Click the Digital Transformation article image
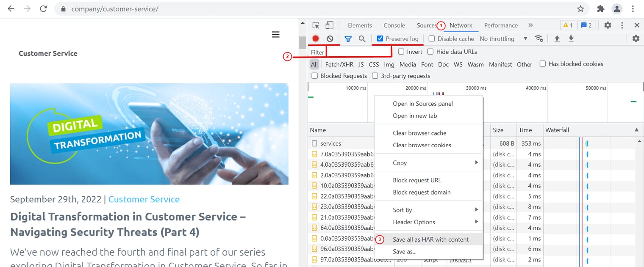This screenshot has height=267, width=644. [149, 134]
